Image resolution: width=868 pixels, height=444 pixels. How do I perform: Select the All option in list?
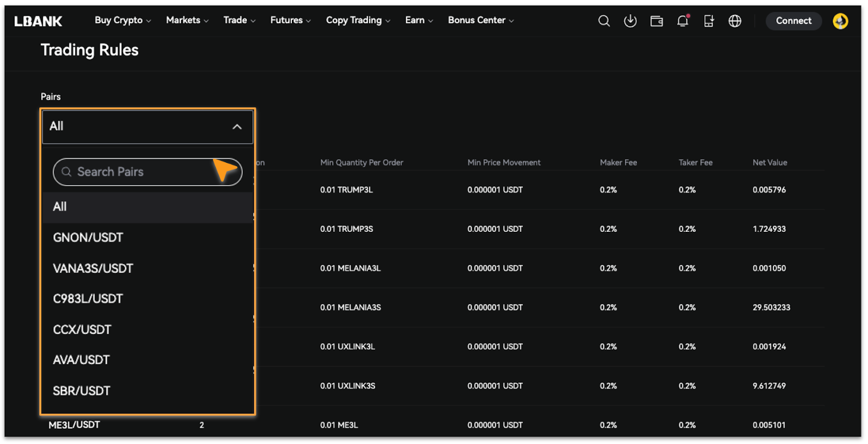(x=60, y=207)
